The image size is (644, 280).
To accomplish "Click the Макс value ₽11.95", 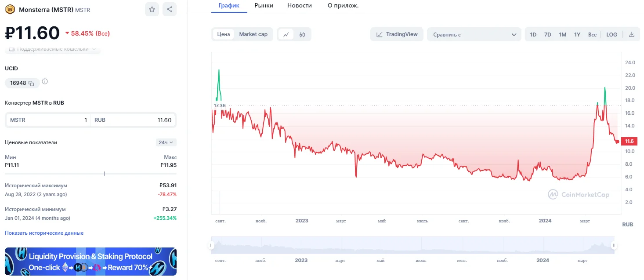I will (169, 165).
